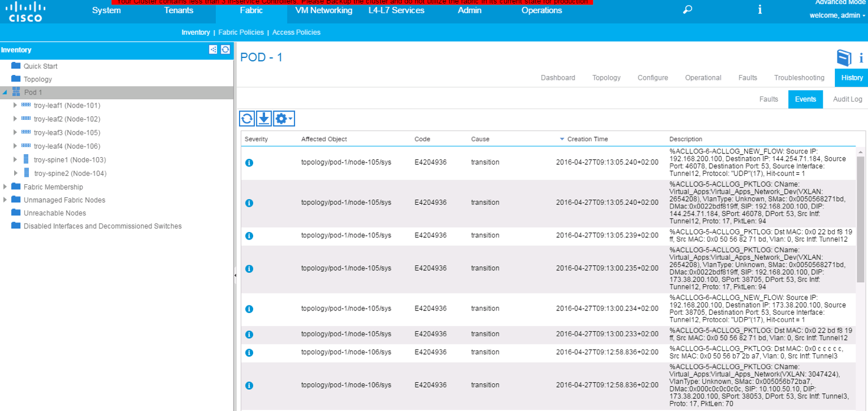Screen dimensions: 868x411
Task: Click the Cisco logo
Action: coord(27,12)
